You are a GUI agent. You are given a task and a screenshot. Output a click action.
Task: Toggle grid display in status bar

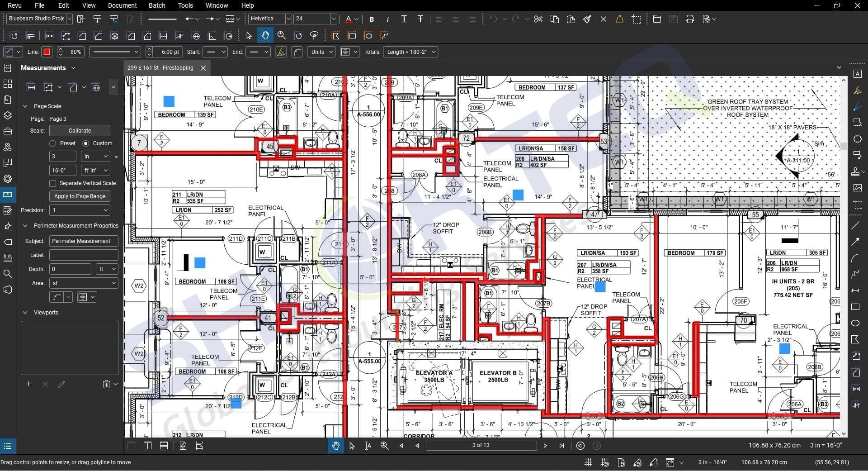pos(588,462)
